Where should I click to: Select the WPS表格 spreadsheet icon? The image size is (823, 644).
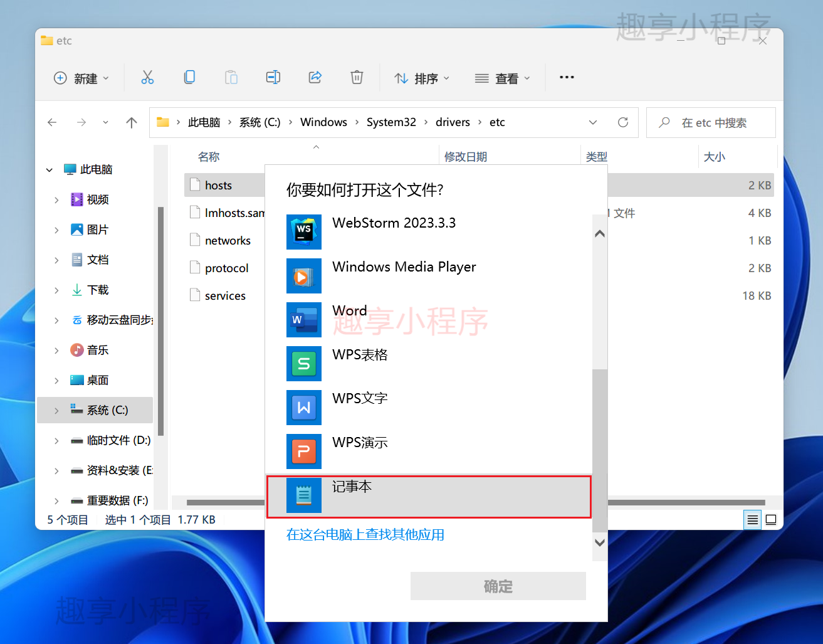(x=304, y=363)
